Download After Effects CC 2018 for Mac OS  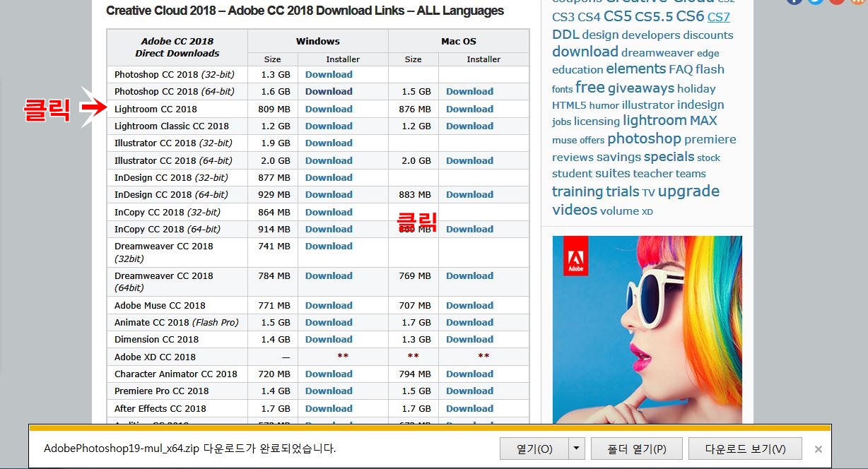point(469,408)
